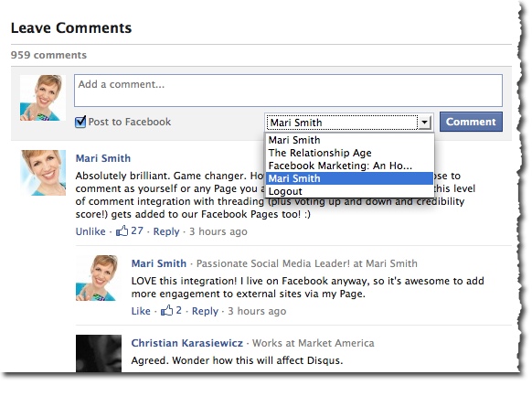Click 3 hours ago on top comment

tap(218, 231)
